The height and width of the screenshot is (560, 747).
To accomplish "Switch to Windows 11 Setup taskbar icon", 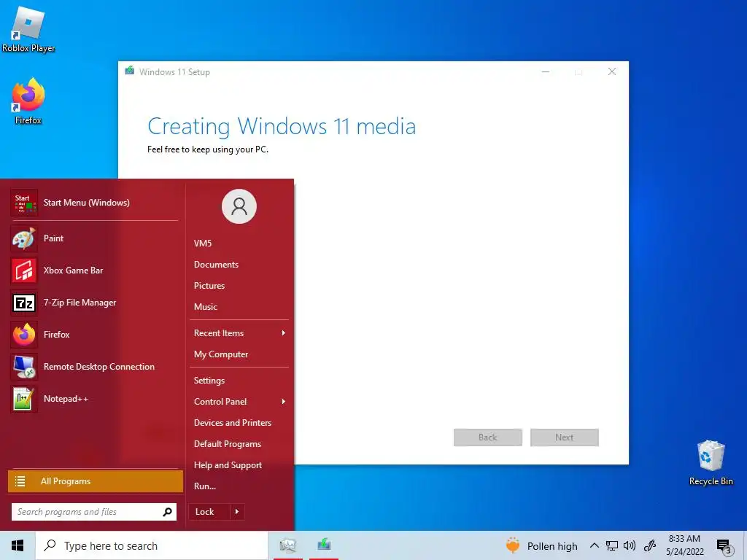I will [324, 545].
